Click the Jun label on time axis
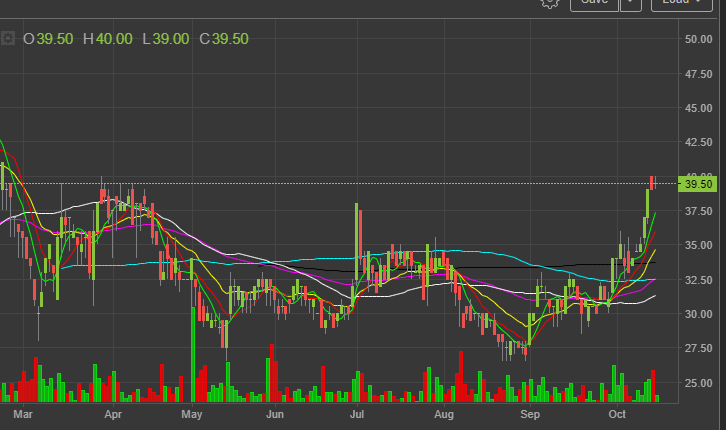 275,414
